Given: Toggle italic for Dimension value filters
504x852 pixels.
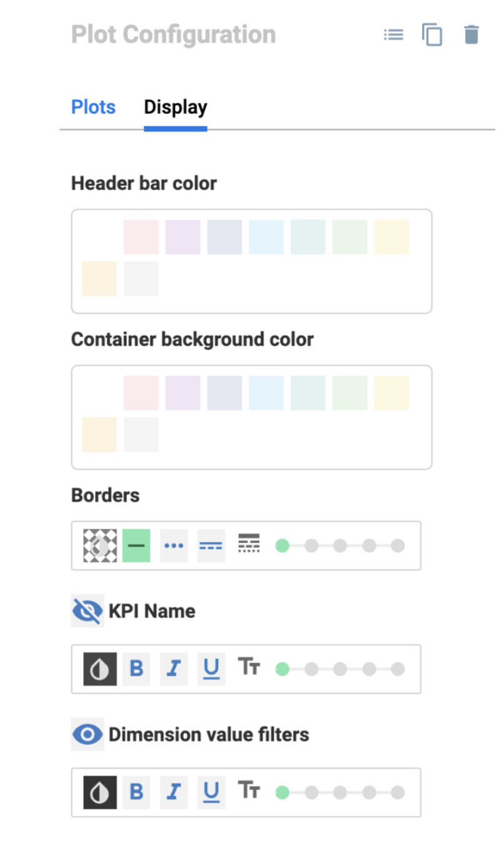Looking at the screenshot, I should pyautogui.click(x=174, y=792).
